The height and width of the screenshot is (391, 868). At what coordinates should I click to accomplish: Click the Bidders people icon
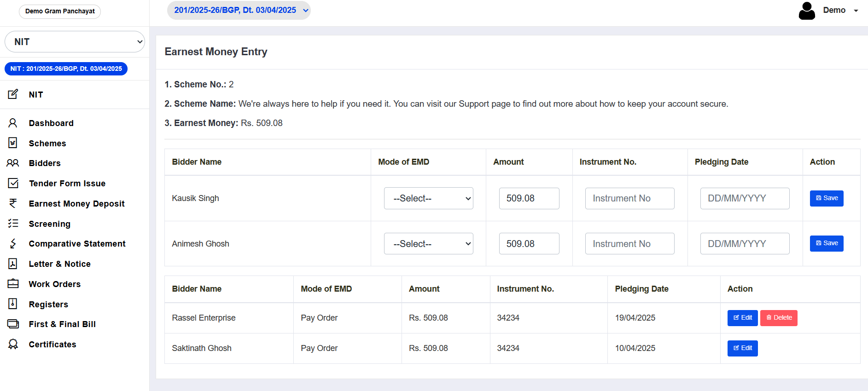(13, 163)
